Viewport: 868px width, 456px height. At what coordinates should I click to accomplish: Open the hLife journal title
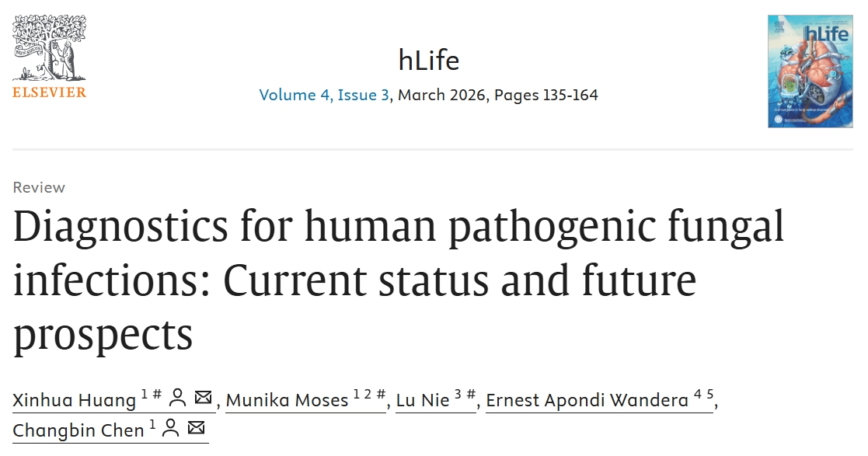pyautogui.click(x=428, y=60)
